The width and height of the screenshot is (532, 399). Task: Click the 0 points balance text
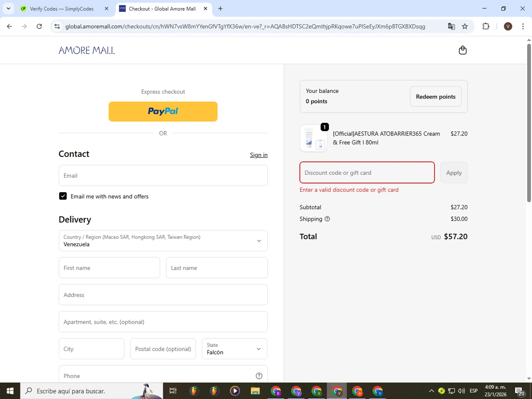point(316,101)
